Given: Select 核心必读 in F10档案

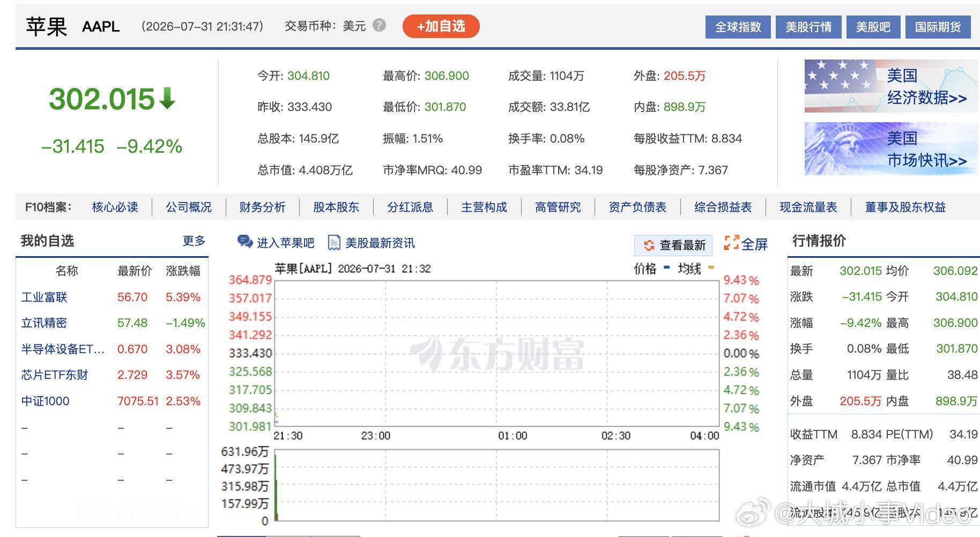Looking at the screenshot, I should [x=115, y=207].
